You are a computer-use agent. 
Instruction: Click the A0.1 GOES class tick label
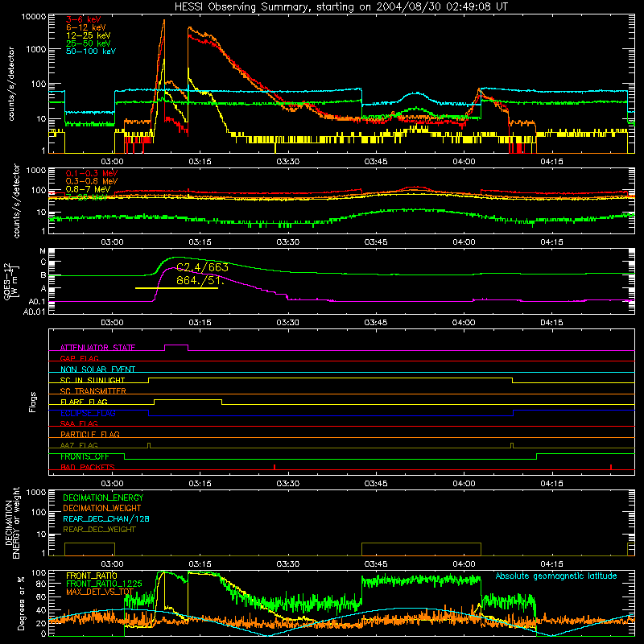click(x=37, y=302)
